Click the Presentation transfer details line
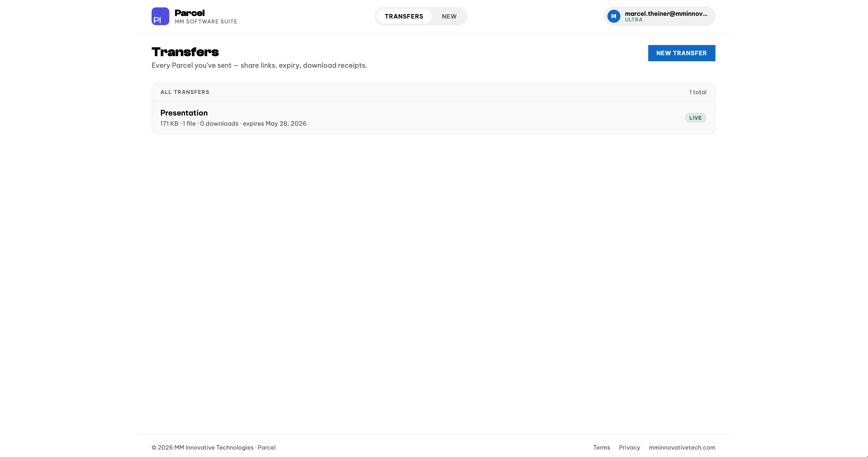The width and height of the screenshot is (868, 457). (233, 123)
